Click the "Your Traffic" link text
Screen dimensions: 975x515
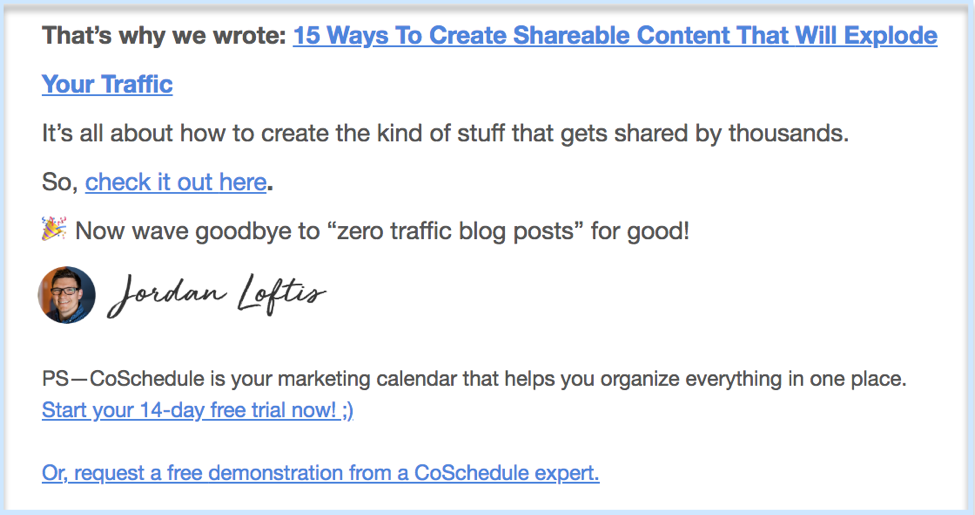107,85
